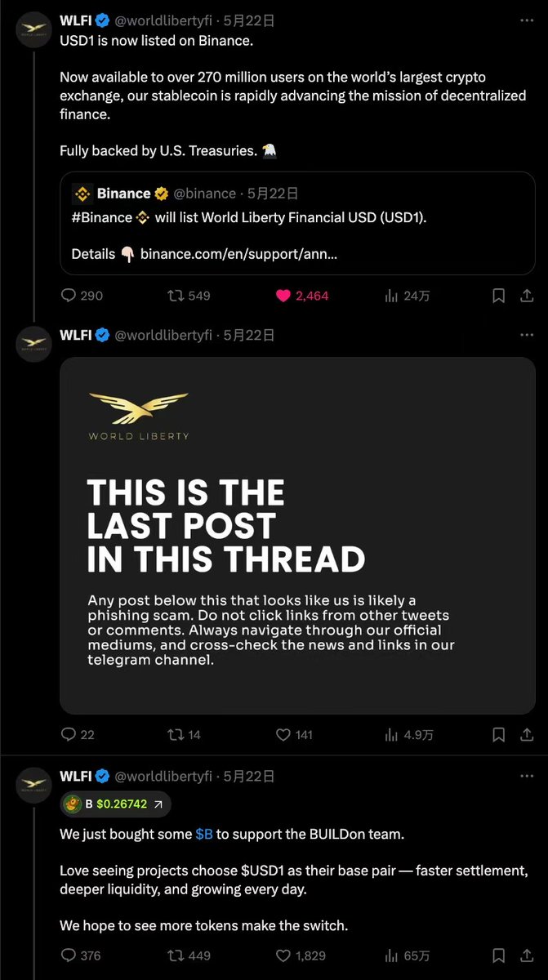Viewport: 548px width, 980px height.
Task: Open the binance.com announcement link
Action: (239, 253)
